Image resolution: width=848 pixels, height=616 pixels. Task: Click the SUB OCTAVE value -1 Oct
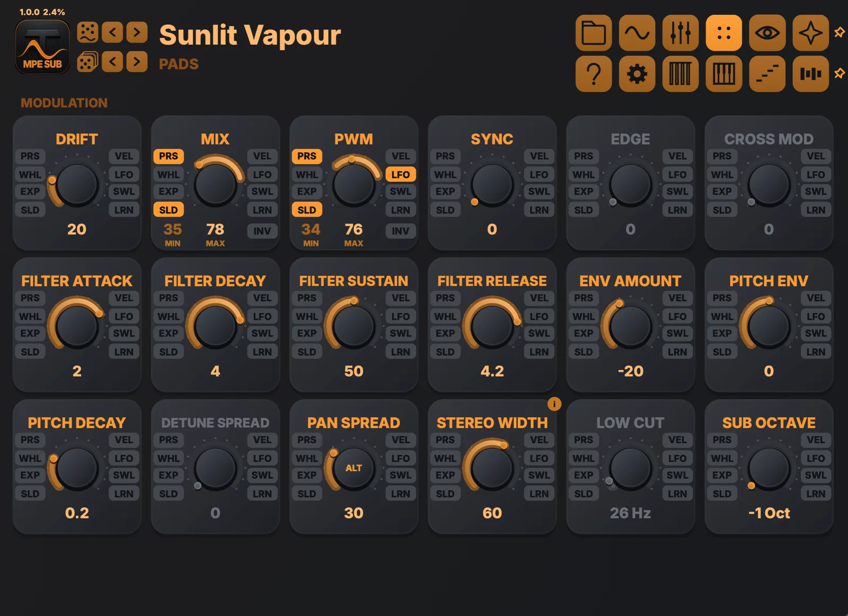click(769, 513)
